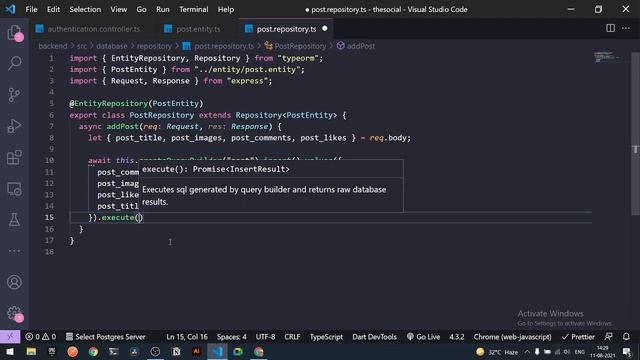Screen dimensions: 640x360
Task: Click the notifications bell in status bar
Action: [x=626, y=337]
